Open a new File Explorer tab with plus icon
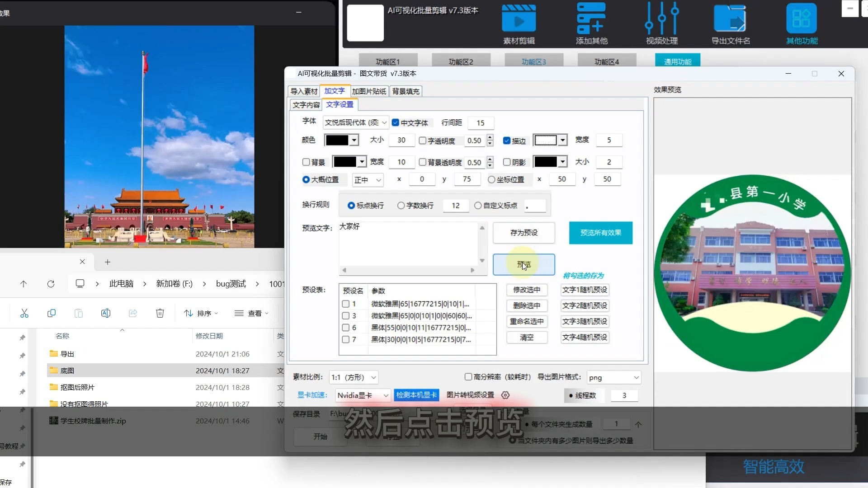Viewport: 868px width, 488px height. (108, 262)
